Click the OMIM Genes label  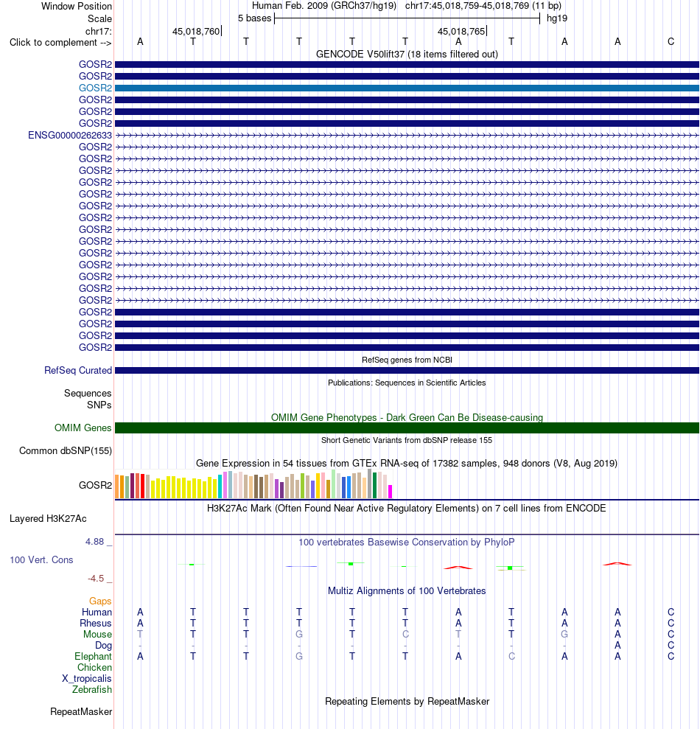[83, 428]
